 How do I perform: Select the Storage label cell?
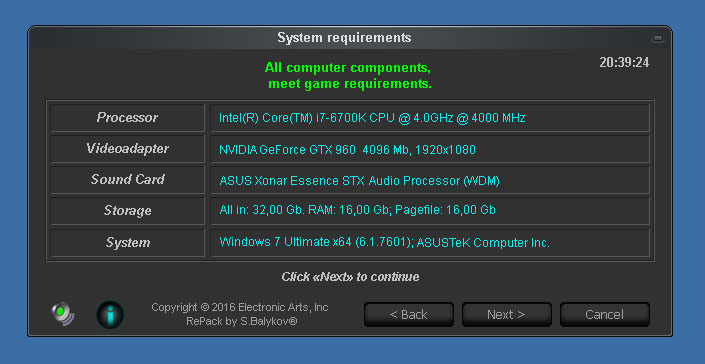[x=127, y=211]
